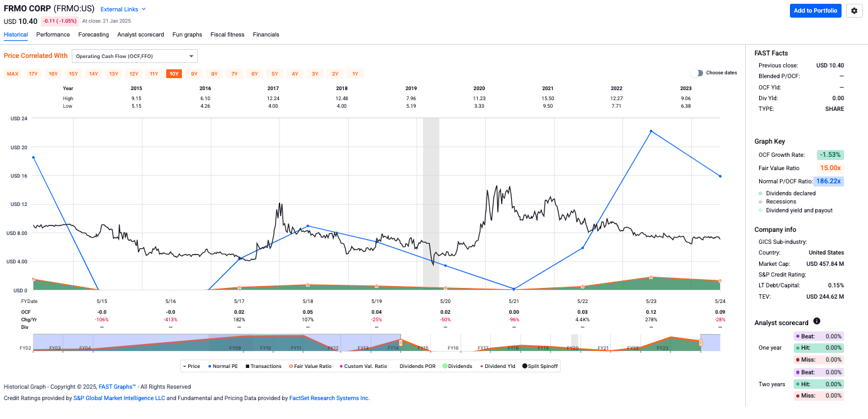Enable the Choose dates toggle
The width and height of the screenshot is (868, 419).
697,72
